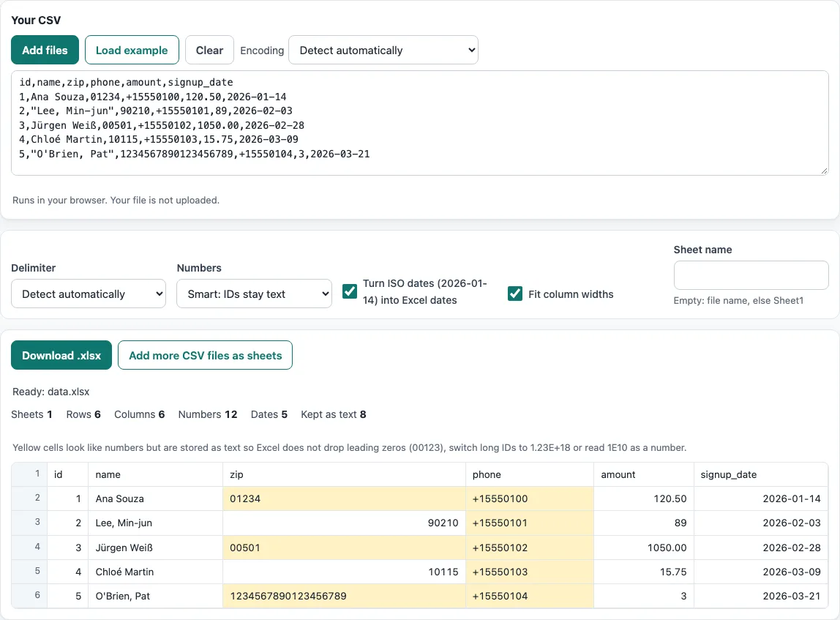Click inside the CSV text area

pyautogui.click(x=419, y=123)
